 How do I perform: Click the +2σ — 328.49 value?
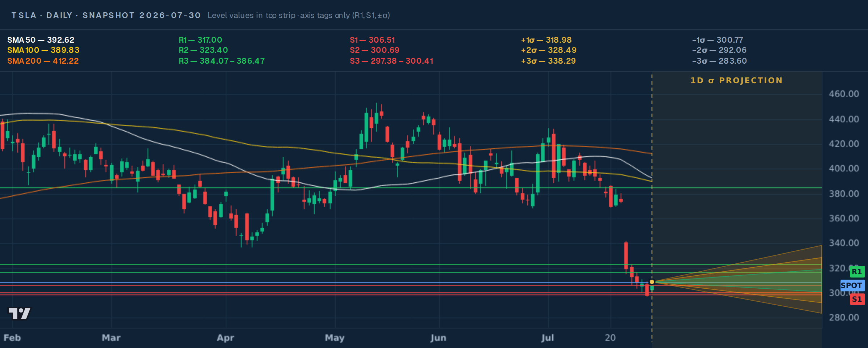[549, 50]
